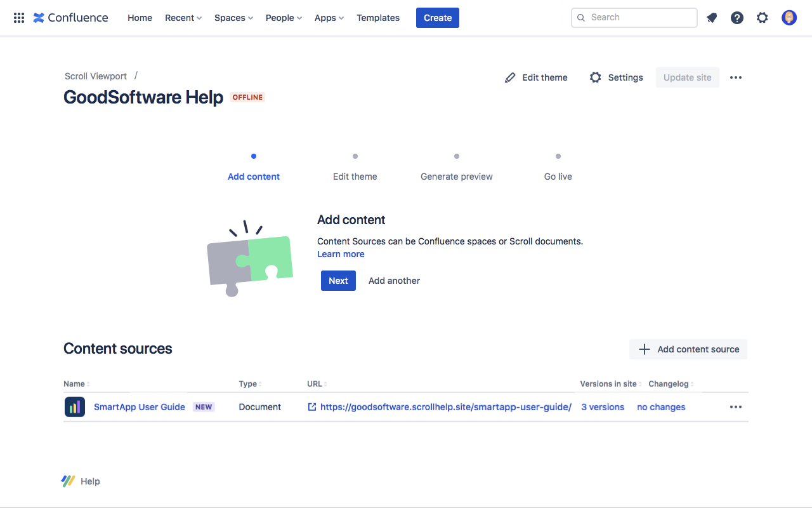Open SmartApp User Guide row actions menu
812x508 pixels.
(736, 407)
